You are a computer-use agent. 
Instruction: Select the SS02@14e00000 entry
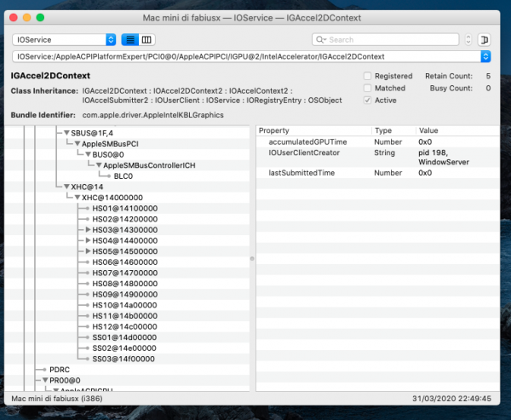point(124,348)
